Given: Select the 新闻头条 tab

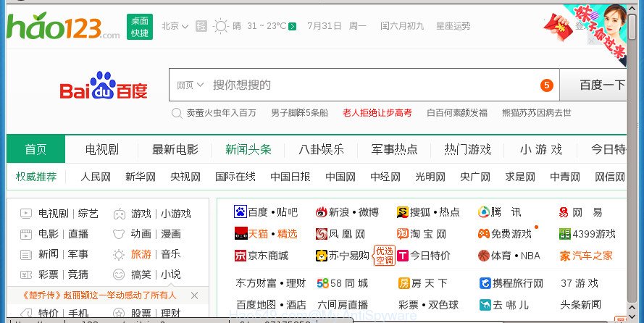Looking at the screenshot, I should tap(248, 149).
